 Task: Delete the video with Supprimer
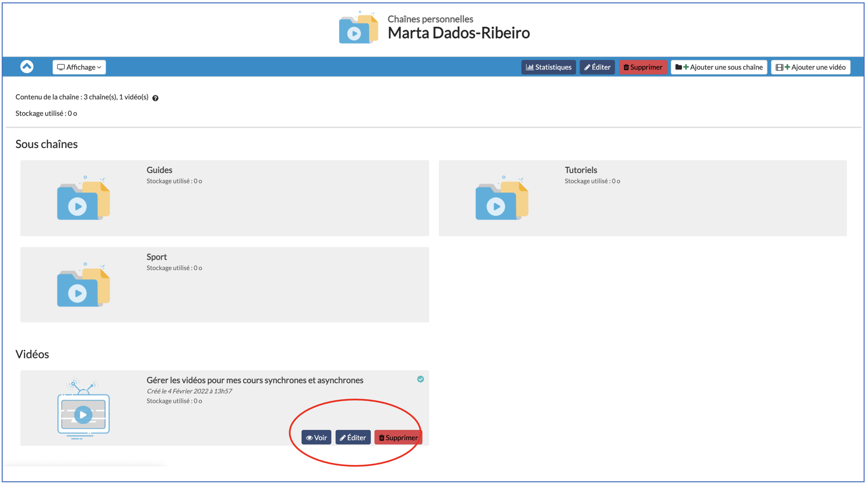[398, 438]
